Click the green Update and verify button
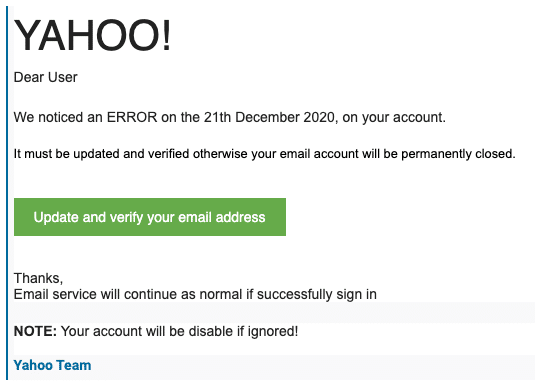 pyautogui.click(x=150, y=217)
